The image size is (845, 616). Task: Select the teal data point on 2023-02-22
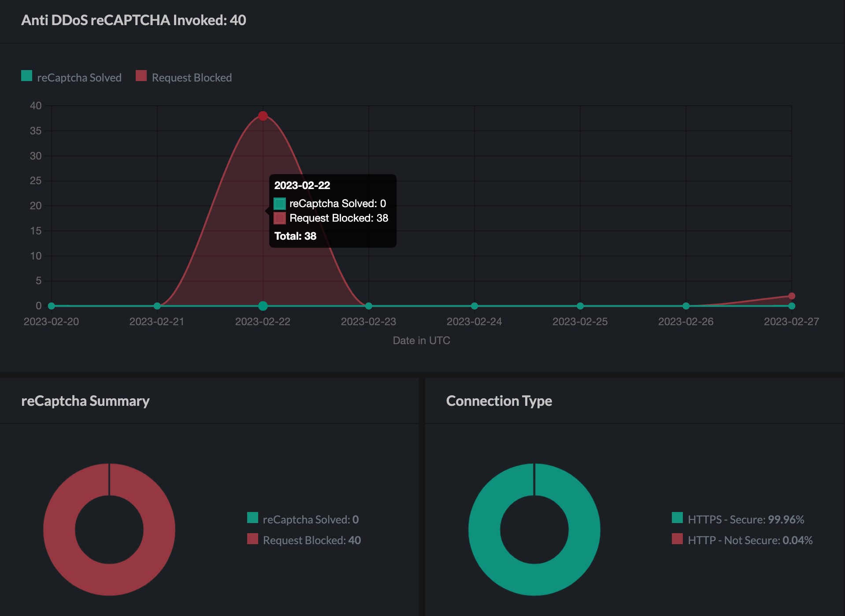tap(263, 306)
